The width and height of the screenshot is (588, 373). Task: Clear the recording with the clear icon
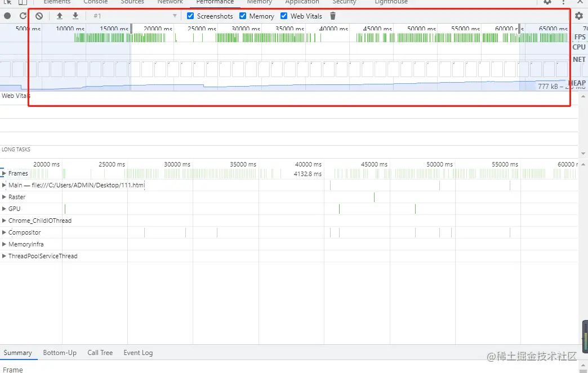[x=39, y=16]
